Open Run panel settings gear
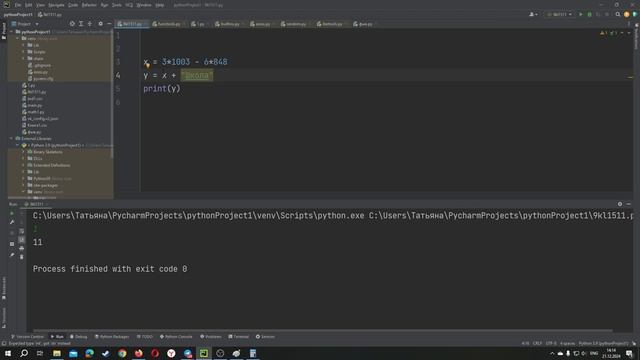Image resolution: width=640 pixels, height=360 pixels. pos(620,204)
